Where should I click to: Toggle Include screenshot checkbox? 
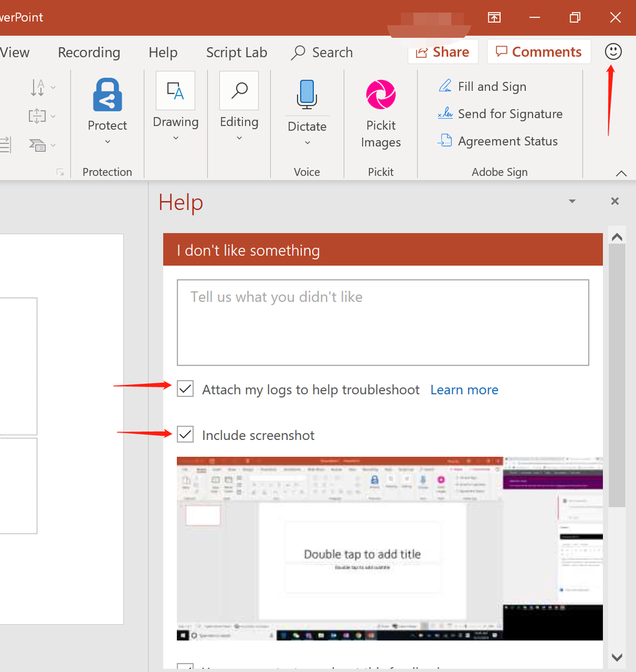pos(185,435)
